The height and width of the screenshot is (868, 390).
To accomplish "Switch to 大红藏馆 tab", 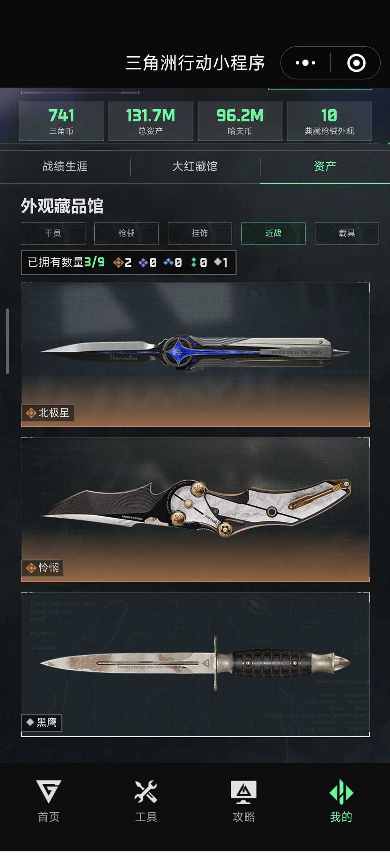I will point(195,167).
